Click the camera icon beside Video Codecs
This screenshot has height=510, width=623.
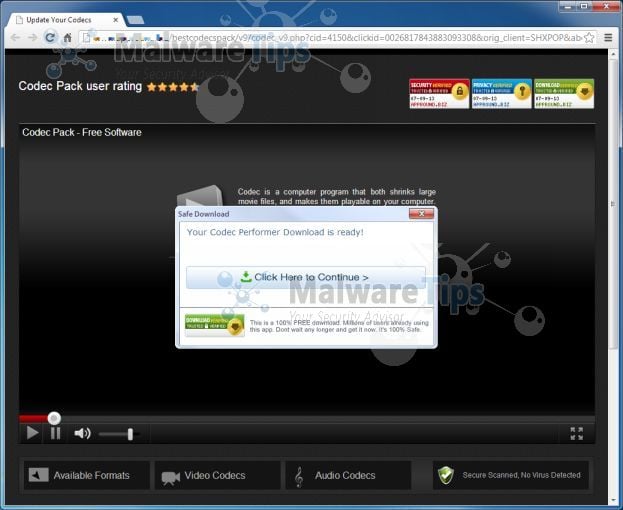pos(170,478)
